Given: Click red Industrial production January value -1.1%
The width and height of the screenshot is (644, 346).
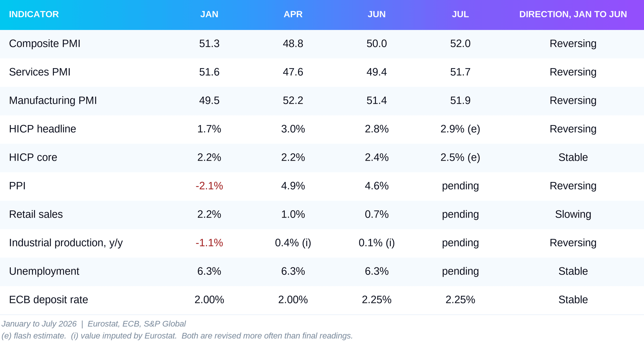Looking at the screenshot, I should pos(209,243).
